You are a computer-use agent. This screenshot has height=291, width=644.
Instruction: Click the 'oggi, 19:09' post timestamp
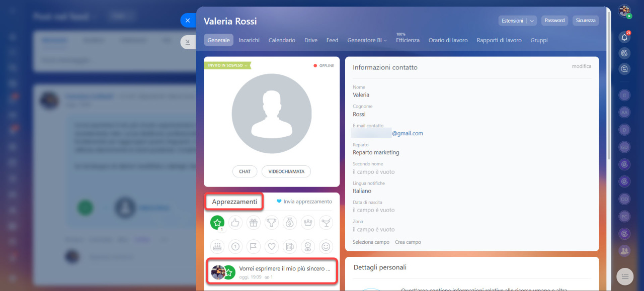pyautogui.click(x=251, y=277)
